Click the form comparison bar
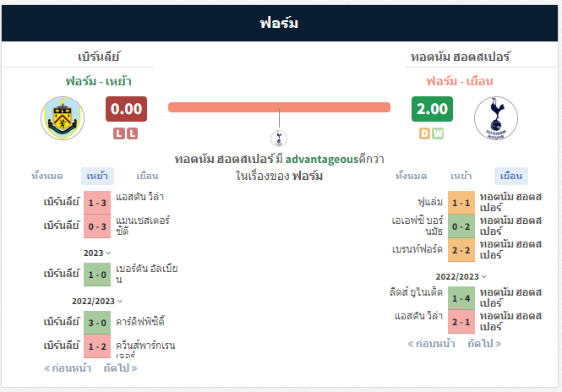This screenshot has height=392, width=562. (279, 107)
